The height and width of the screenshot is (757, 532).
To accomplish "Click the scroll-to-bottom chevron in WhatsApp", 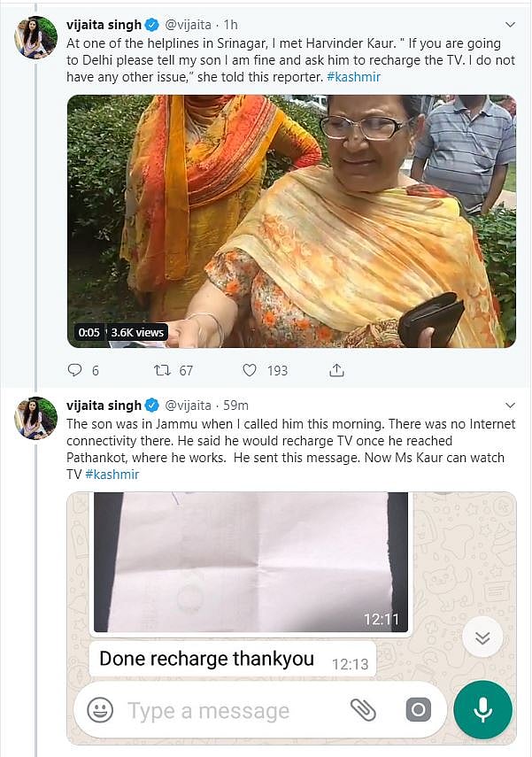I will 482,637.
